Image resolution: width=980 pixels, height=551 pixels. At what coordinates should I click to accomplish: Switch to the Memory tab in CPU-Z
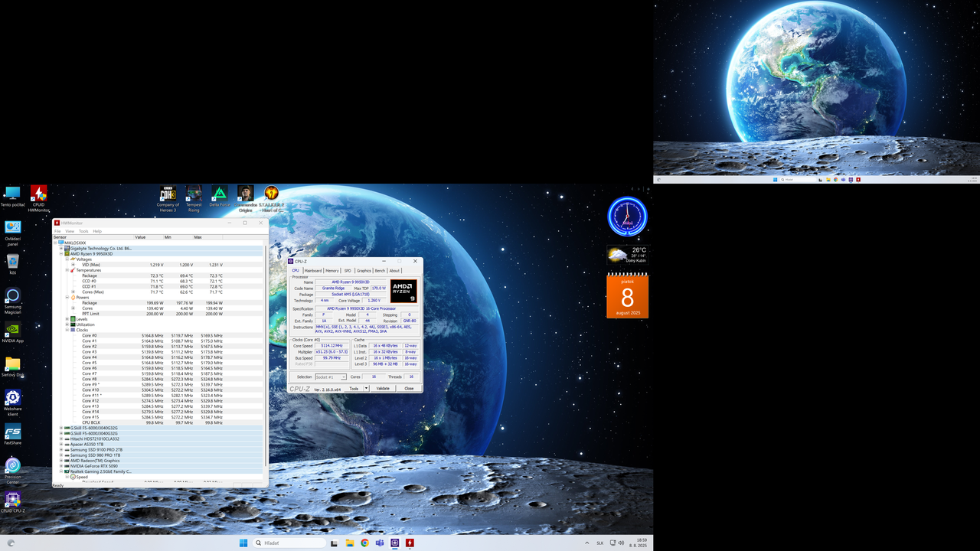point(332,270)
